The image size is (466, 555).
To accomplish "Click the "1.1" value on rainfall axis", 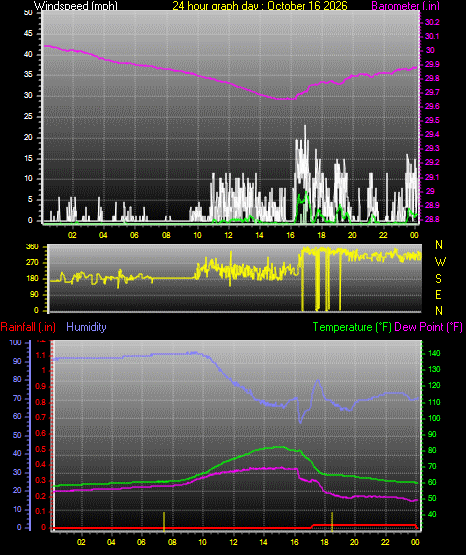I will coord(41,355).
